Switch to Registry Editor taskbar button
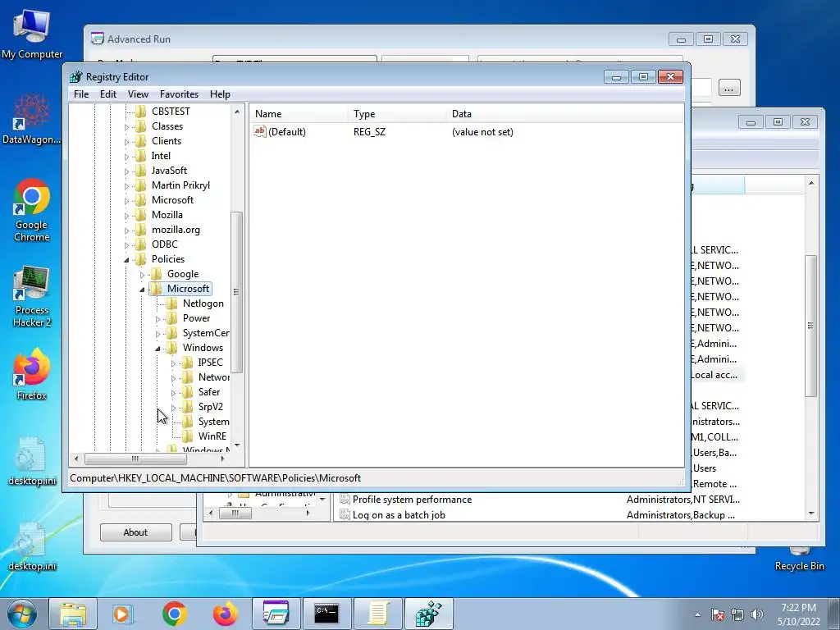This screenshot has height=630, width=840. click(x=428, y=614)
